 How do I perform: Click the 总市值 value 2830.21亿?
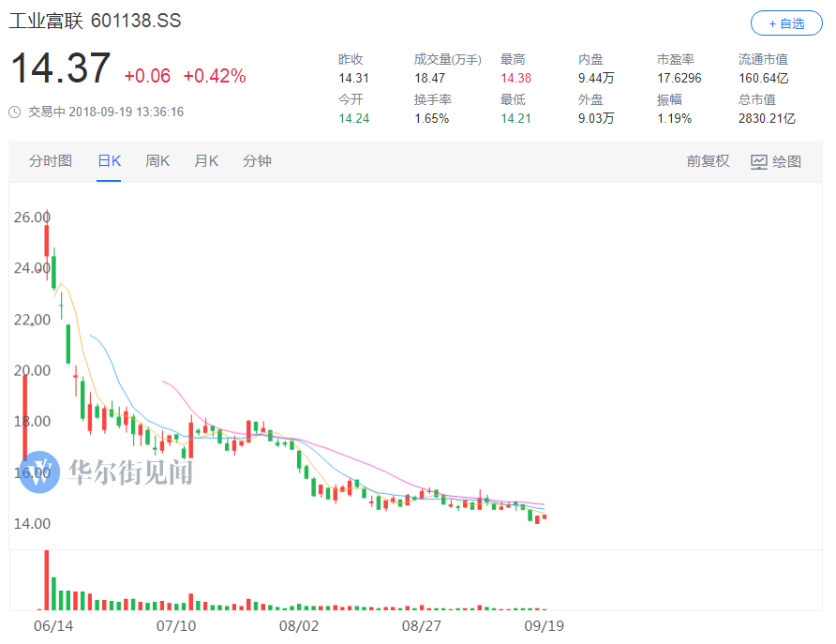[767, 119]
